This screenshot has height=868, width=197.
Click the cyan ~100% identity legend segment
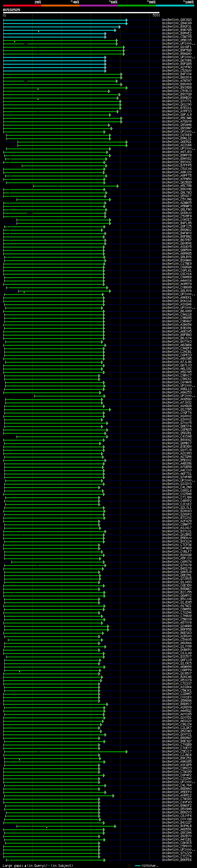click(175, 6)
